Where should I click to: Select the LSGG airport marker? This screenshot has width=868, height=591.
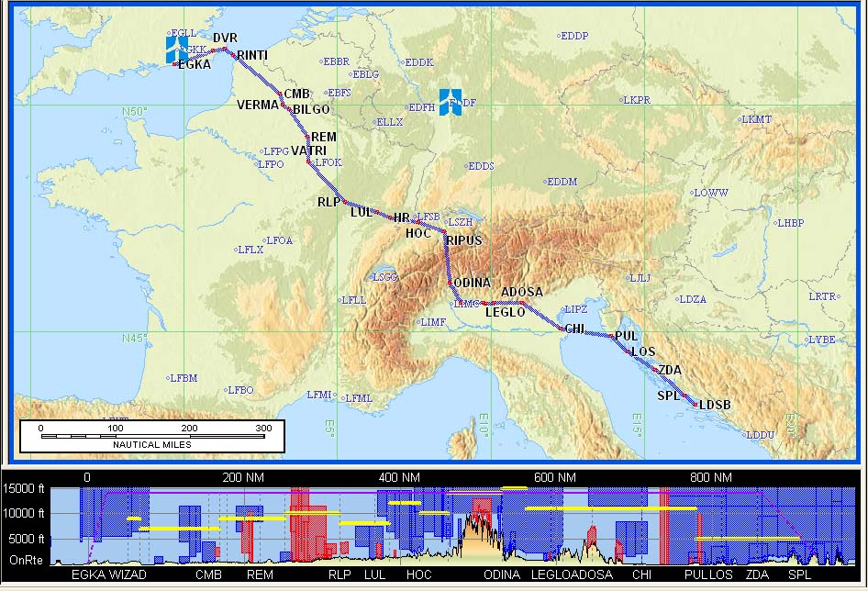tap(384, 276)
